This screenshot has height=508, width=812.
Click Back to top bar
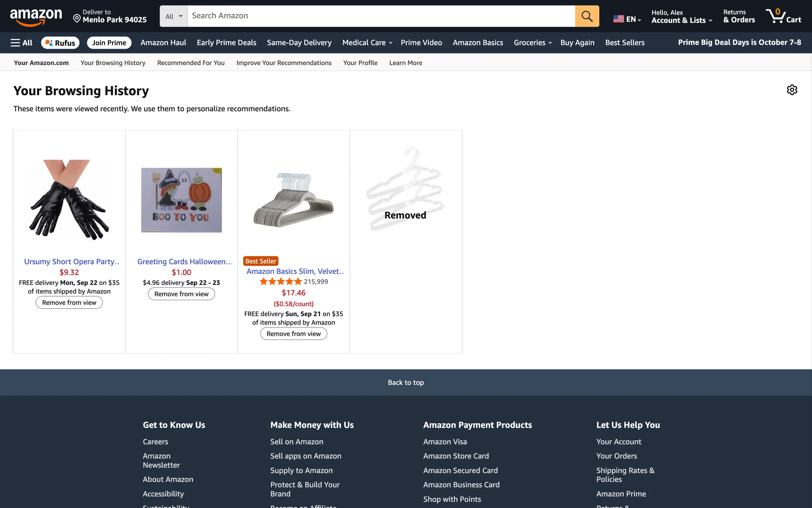pos(406,382)
